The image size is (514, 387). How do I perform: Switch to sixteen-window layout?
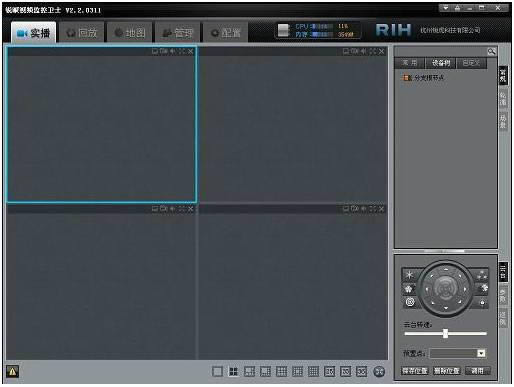313,371
